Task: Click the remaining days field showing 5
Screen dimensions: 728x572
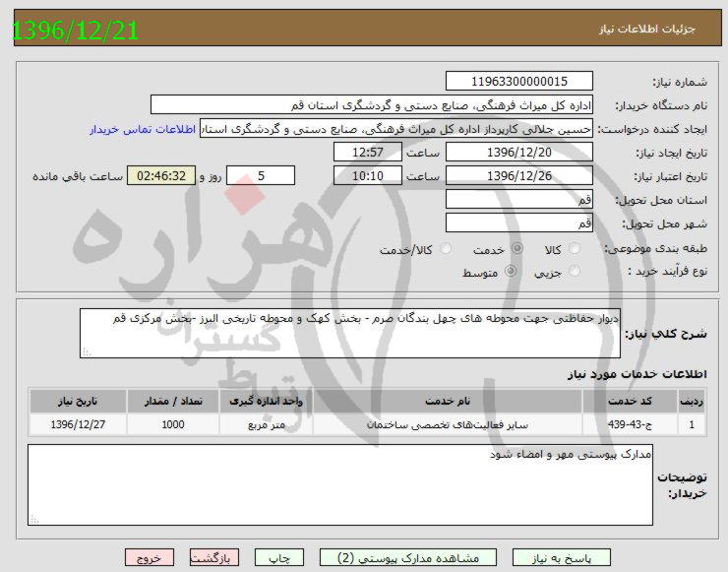Action: pyautogui.click(x=261, y=175)
